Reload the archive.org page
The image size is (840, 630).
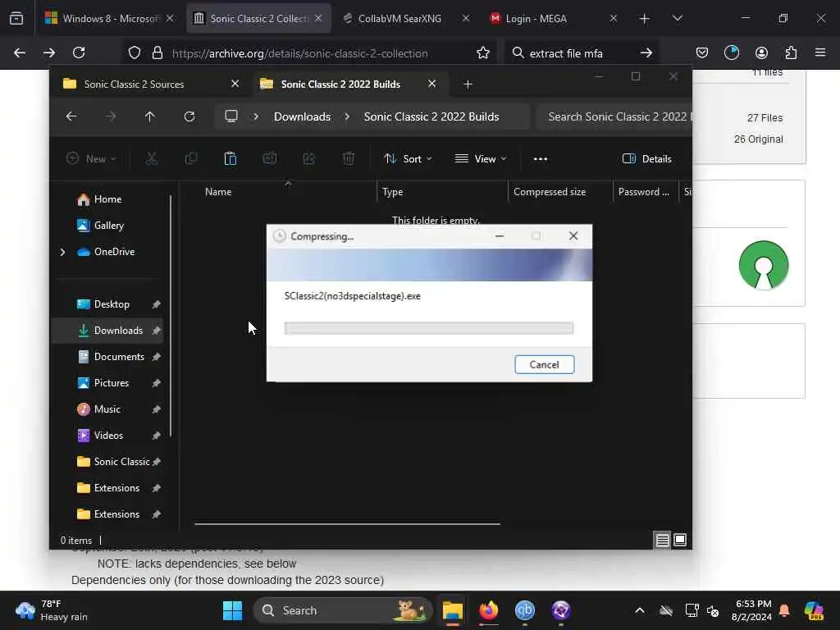click(79, 52)
